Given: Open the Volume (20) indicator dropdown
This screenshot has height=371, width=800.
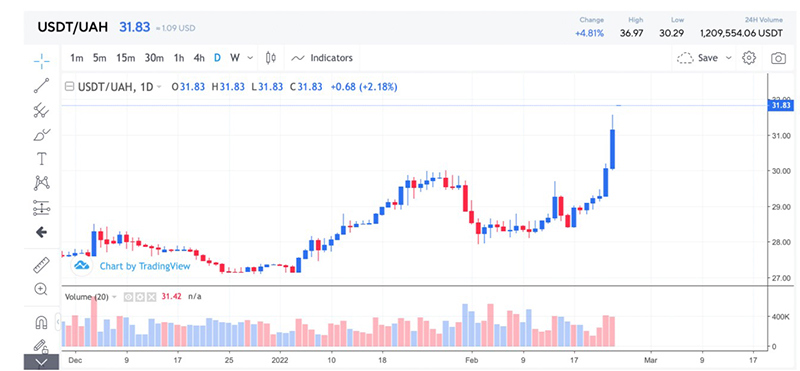Looking at the screenshot, I should [114, 296].
